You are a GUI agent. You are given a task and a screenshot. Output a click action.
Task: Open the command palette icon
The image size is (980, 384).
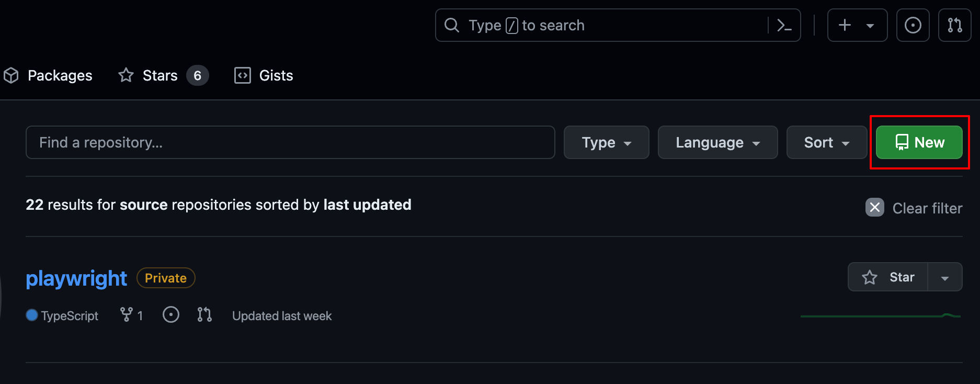(x=784, y=25)
